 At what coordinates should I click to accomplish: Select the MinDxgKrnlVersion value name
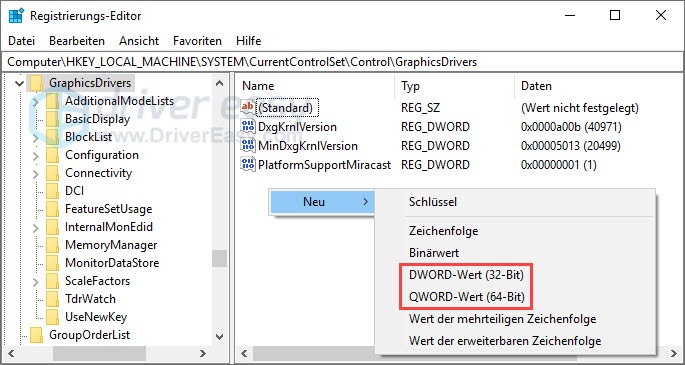click(308, 146)
